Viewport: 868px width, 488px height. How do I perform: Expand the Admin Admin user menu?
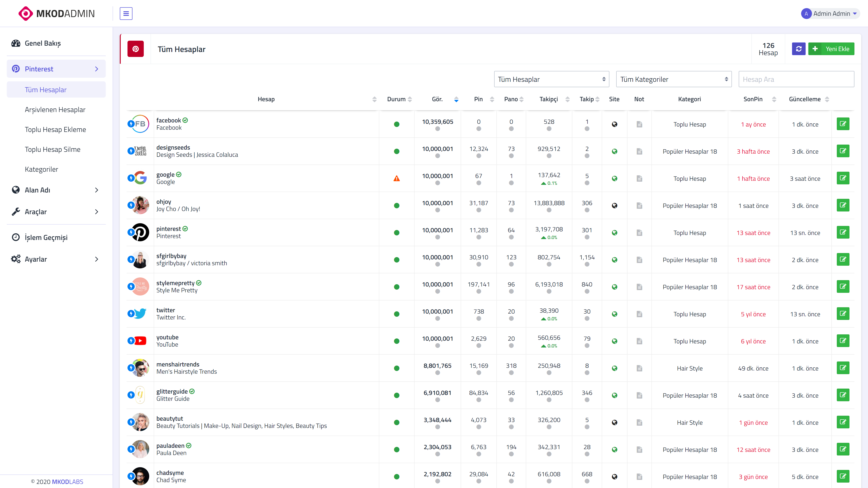click(830, 14)
